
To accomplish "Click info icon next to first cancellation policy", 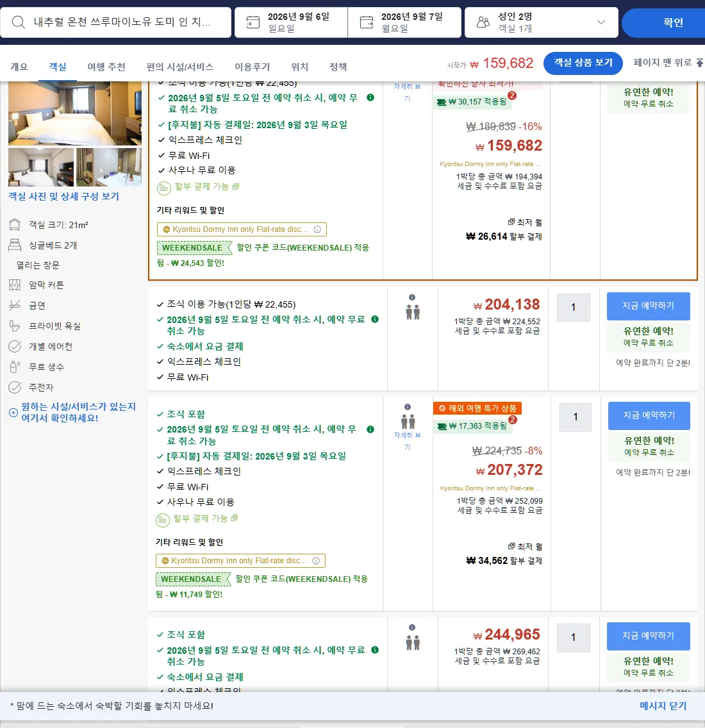I will point(370,97).
